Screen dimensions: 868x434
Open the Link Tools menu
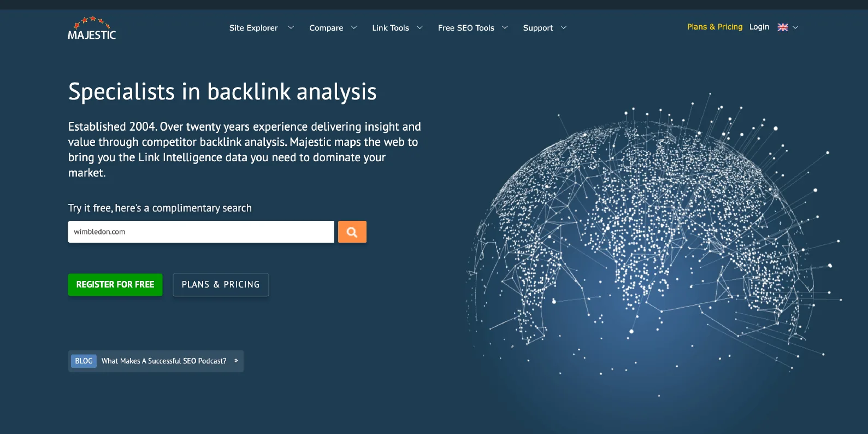pyautogui.click(x=391, y=28)
